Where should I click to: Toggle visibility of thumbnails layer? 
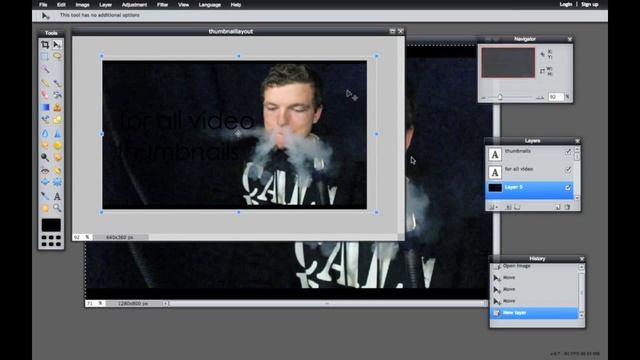pos(568,152)
